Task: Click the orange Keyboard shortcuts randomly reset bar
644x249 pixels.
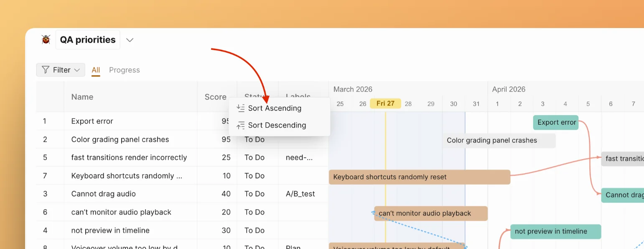Action: [x=419, y=177]
